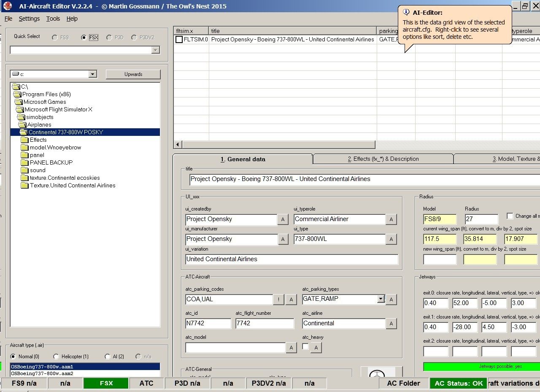
Task: Click the green FSX indicator in the status bar
Action: (x=106, y=383)
